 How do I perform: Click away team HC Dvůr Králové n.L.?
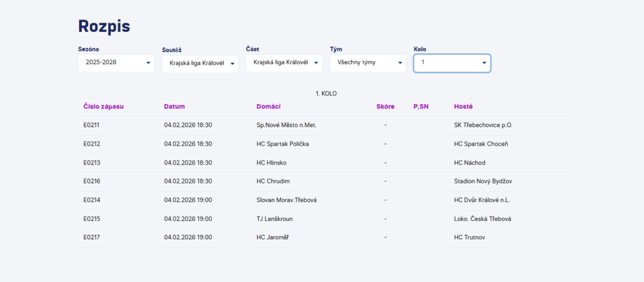coord(482,200)
